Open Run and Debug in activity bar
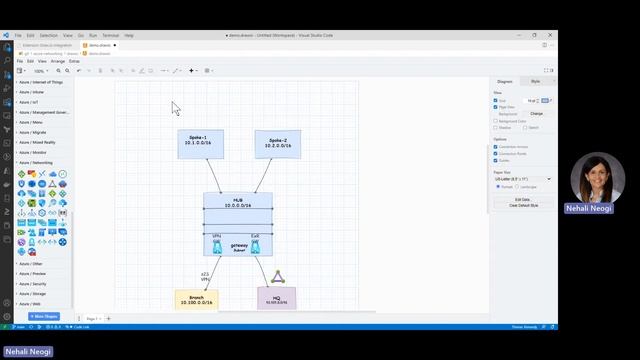Viewport: 640px width, 360px height. pyautogui.click(x=7, y=88)
